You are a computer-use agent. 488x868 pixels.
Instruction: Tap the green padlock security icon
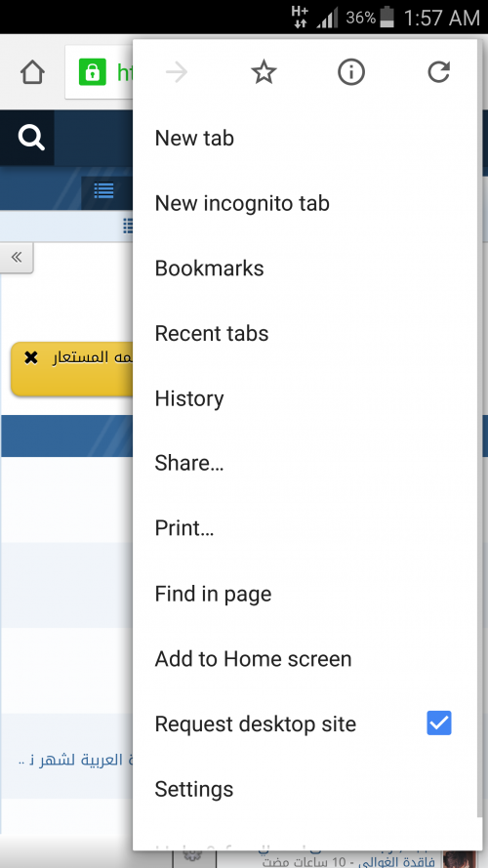(92, 72)
